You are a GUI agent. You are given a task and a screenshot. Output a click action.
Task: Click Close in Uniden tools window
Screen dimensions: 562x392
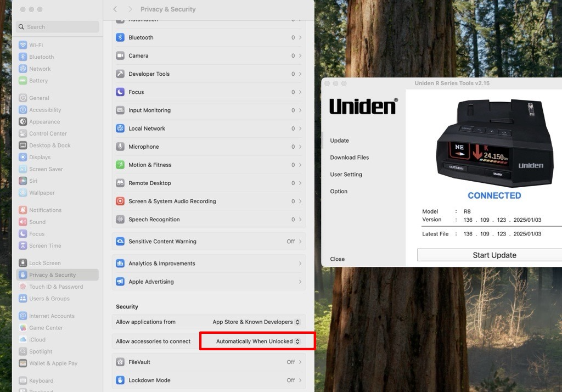(338, 259)
